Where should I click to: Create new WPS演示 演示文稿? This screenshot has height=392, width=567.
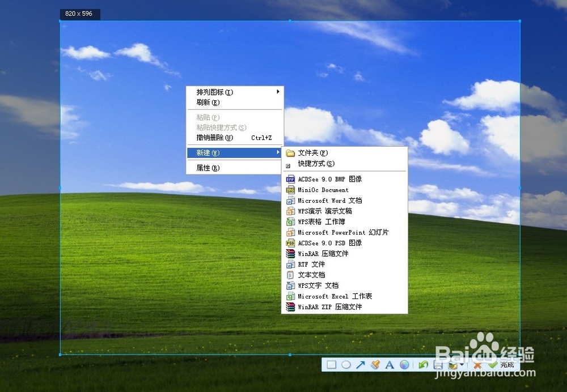coord(344,211)
